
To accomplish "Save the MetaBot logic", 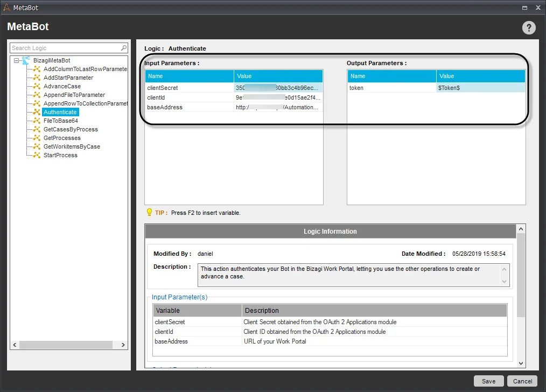I will point(488,381).
